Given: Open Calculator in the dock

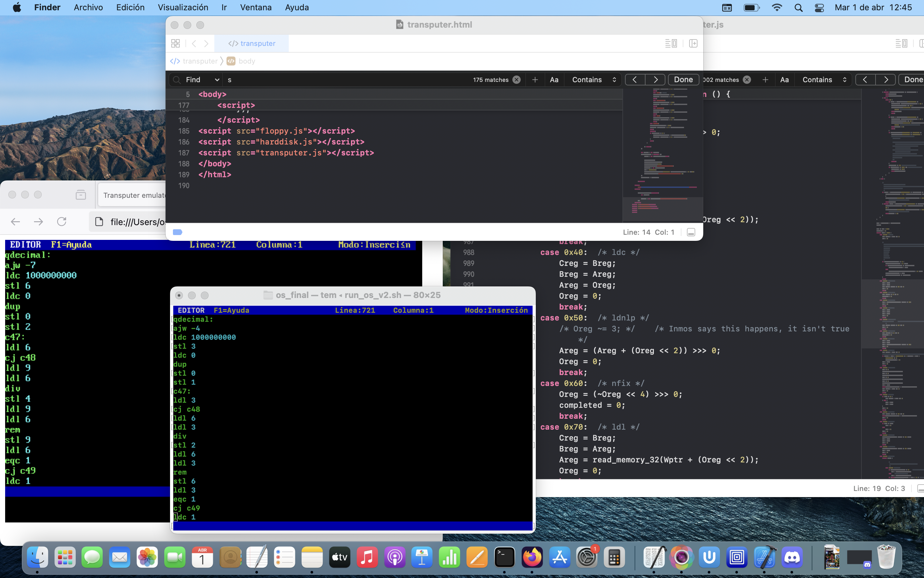Looking at the screenshot, I should coord(614,557).
